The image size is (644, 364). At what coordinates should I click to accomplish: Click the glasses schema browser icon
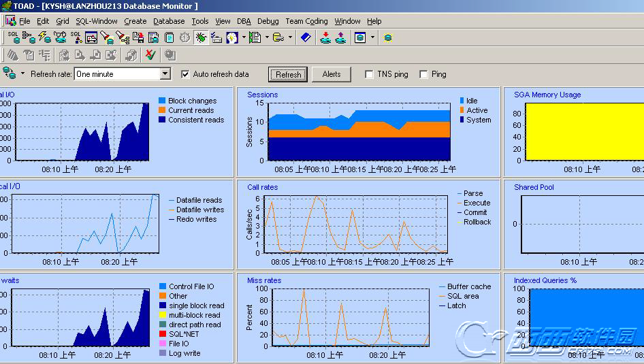(x=60, y=37)
